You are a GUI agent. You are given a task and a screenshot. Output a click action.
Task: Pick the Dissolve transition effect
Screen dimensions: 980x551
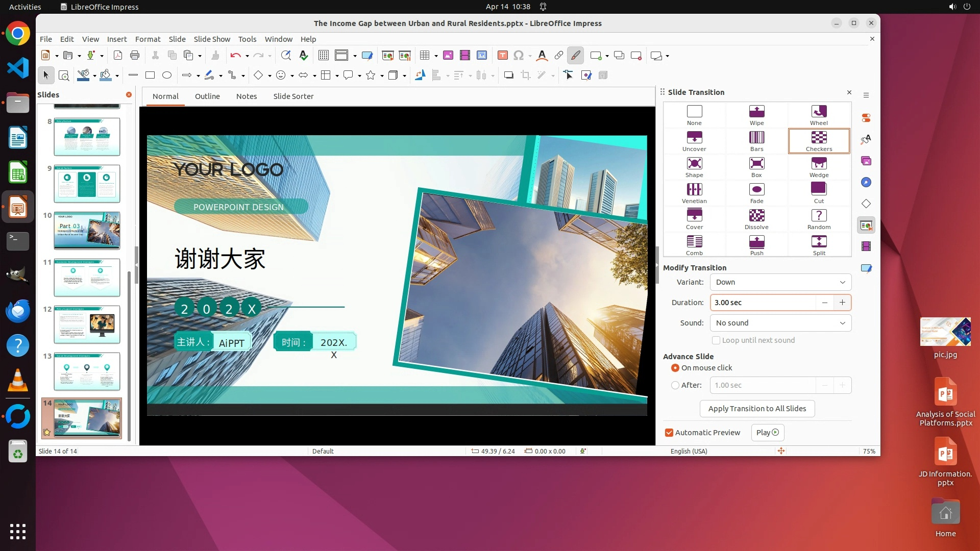[x=756, y=219]
